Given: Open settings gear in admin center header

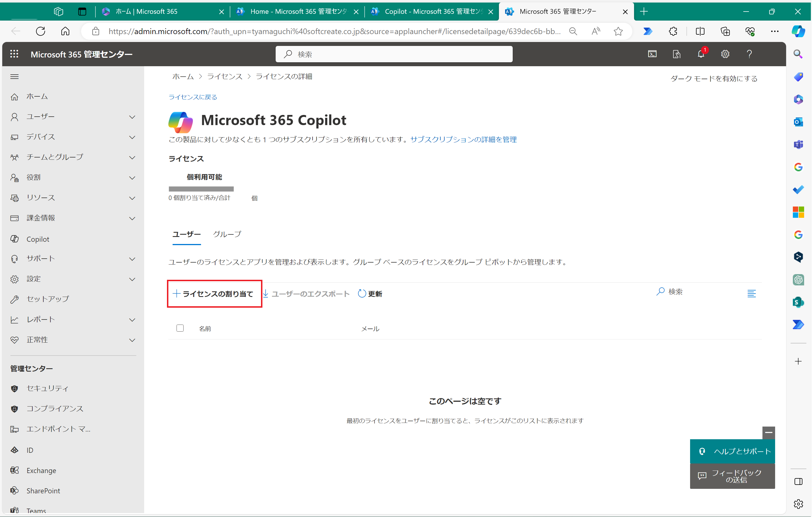Looking at the screenshot, I should [725, 54].
